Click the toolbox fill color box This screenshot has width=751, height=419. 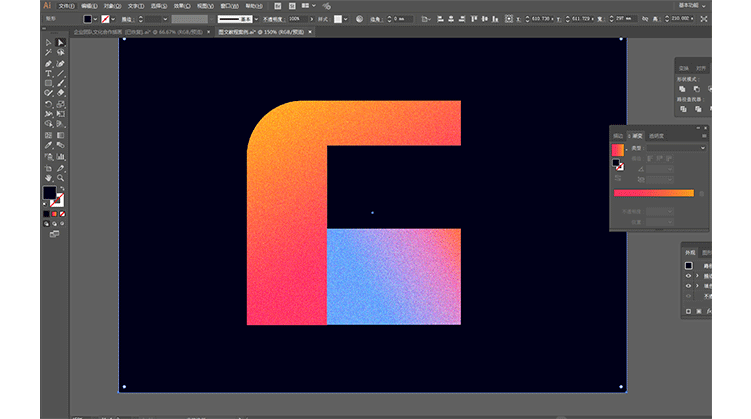tap(49, 193)
